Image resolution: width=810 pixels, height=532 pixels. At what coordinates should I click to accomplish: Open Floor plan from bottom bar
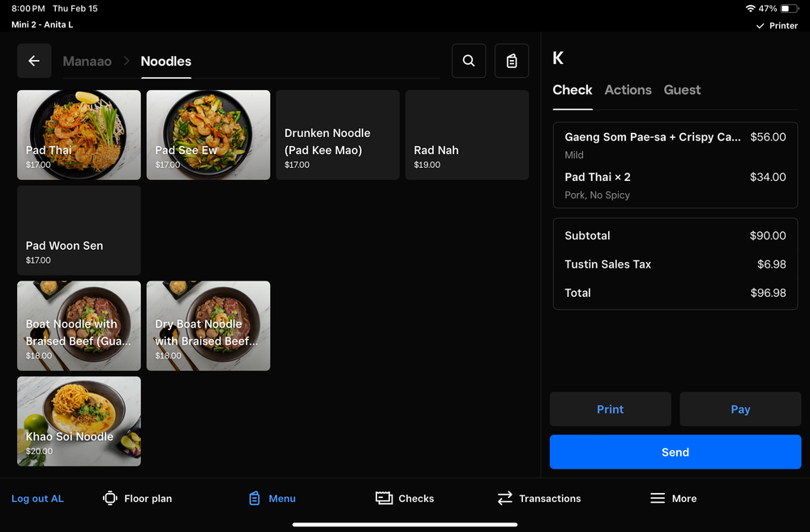click(137, 498)
